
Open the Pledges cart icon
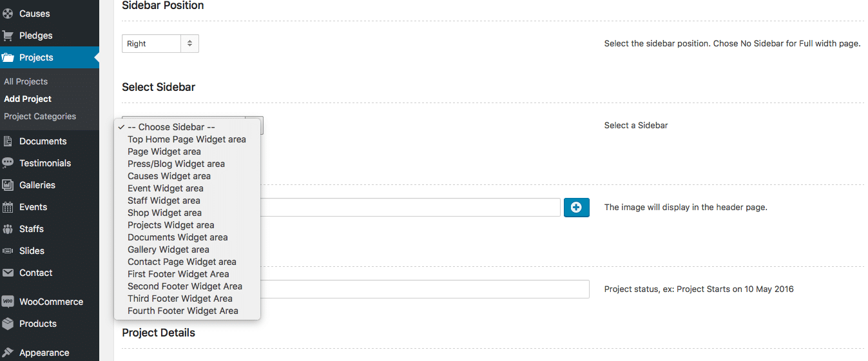pos(8,35)
